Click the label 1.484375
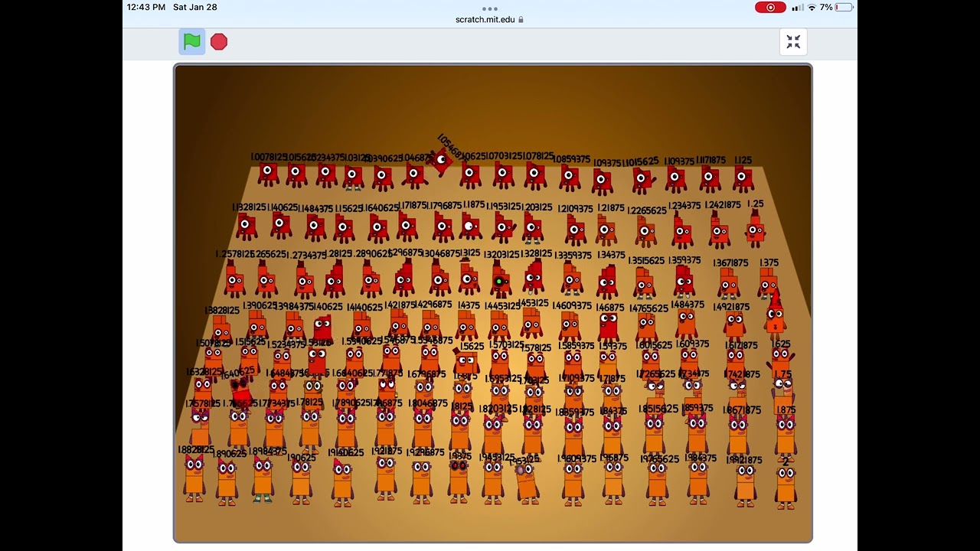Viewport: 980px width, 551px height. pos(687,305)
